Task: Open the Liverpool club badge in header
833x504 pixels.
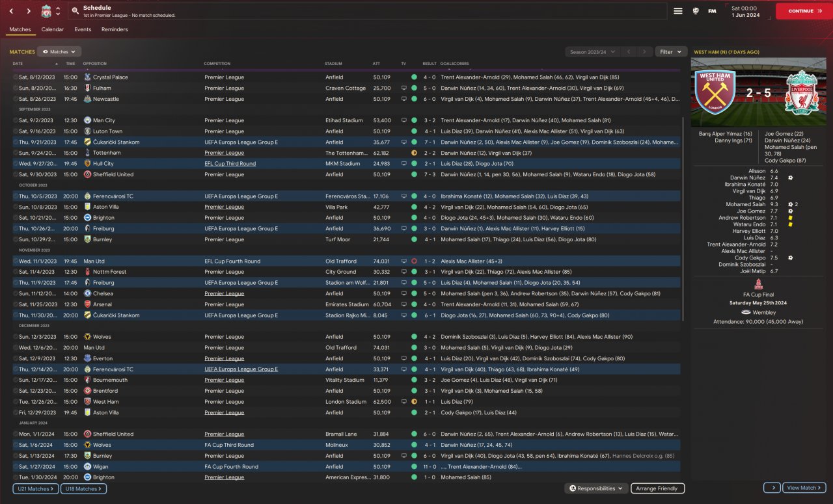Action: click(x=46, y=11)
